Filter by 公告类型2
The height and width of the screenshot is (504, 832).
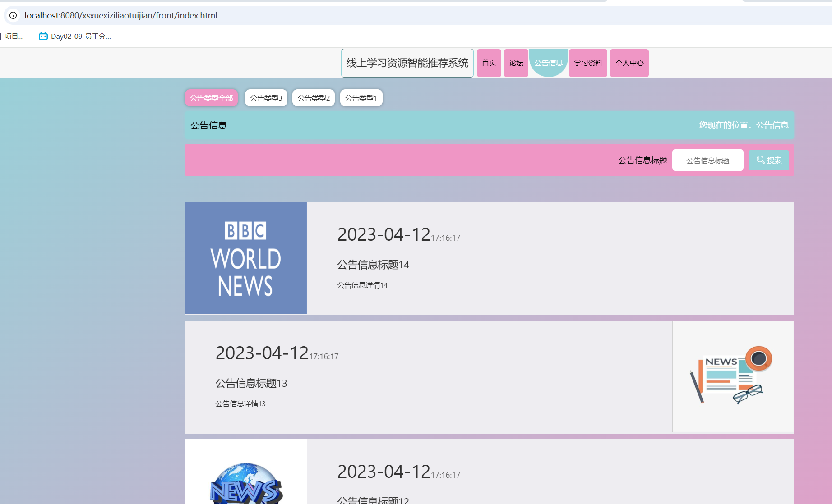[x=314, y=98]
